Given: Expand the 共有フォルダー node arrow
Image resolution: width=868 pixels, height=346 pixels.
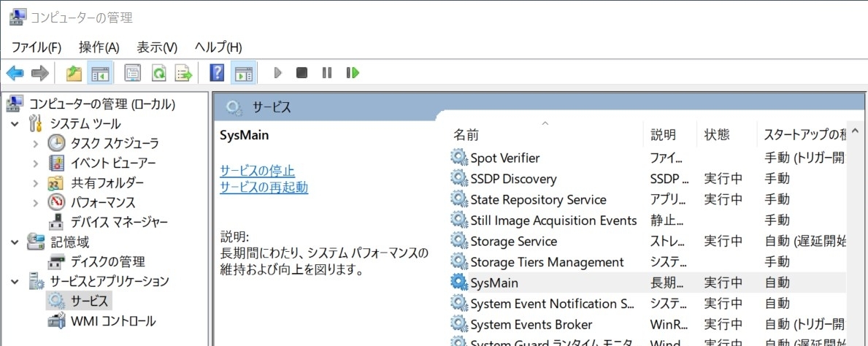Looking at the screenshot, I should pyautogui.click(x=36, y=182).
